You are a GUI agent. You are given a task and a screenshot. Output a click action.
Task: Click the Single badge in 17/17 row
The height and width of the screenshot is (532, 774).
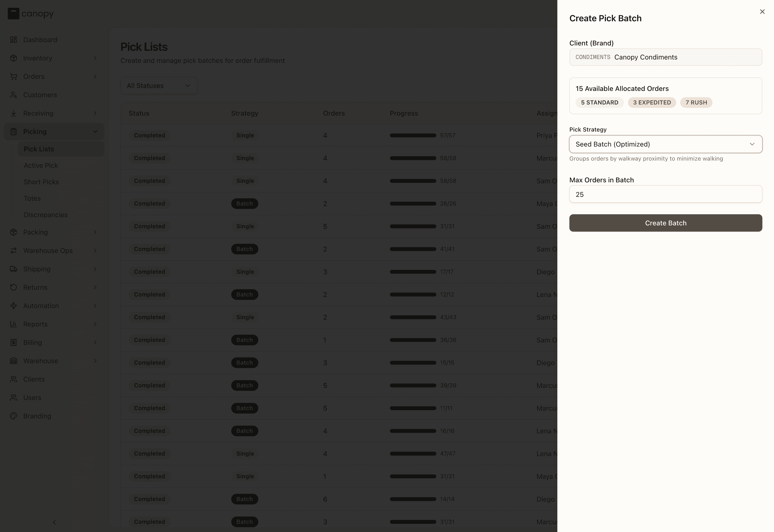(x=245, y=272)
